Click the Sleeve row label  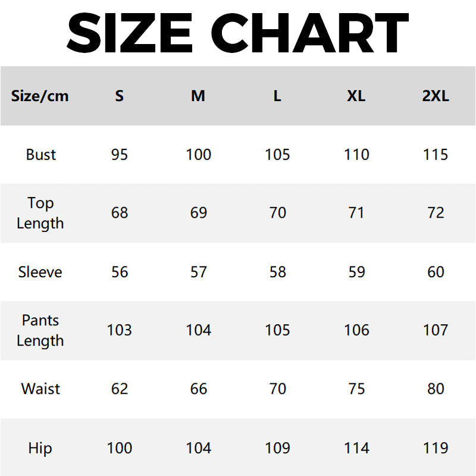[40, 272]
